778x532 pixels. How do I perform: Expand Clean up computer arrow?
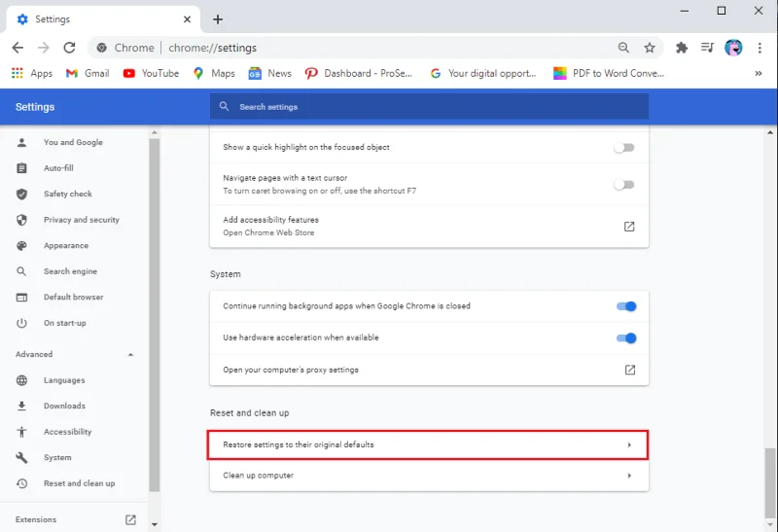point(629,476)
